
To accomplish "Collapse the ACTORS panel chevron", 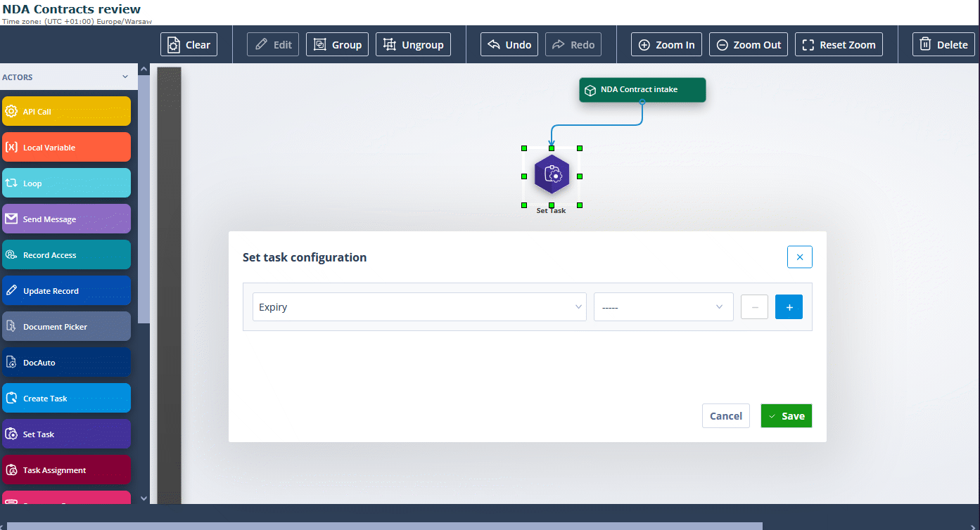I will [x=125, y=77].
